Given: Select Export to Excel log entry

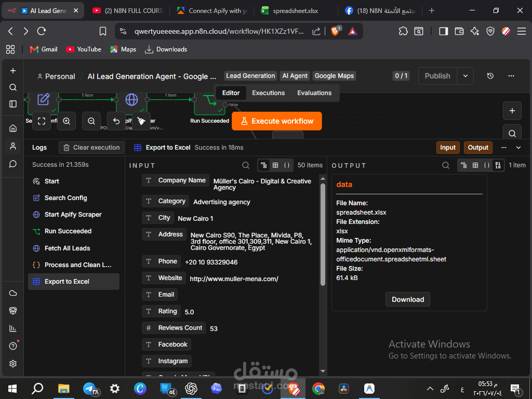Looking at the screenshot, I should click(74, 282).
